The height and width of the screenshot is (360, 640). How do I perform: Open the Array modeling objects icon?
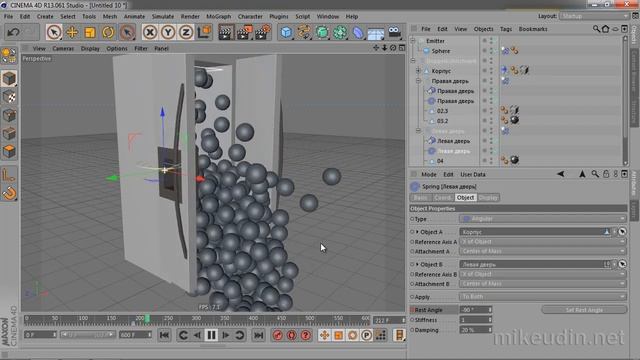pos(340,32)
